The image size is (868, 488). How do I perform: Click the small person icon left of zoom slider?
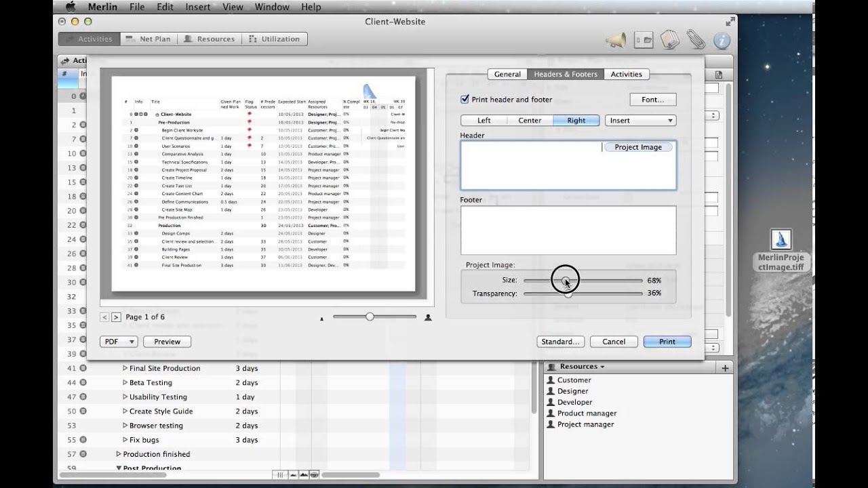tap(322, 318)
